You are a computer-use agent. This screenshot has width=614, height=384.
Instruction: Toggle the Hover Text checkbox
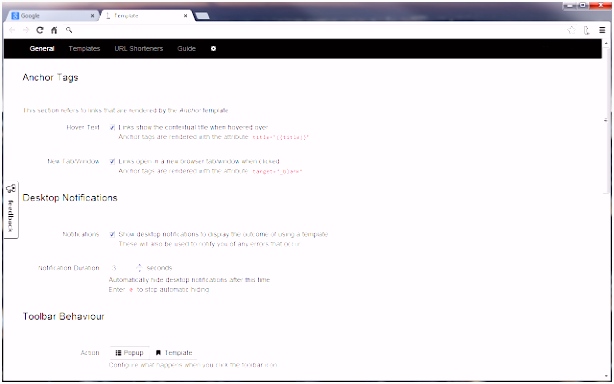(x=112, y=127)
